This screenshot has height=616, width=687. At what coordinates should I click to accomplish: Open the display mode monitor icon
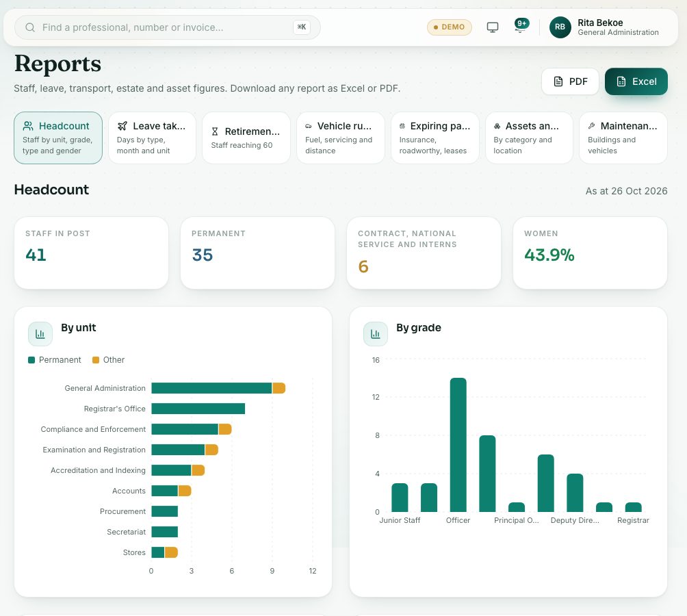[x=493, y=27]
